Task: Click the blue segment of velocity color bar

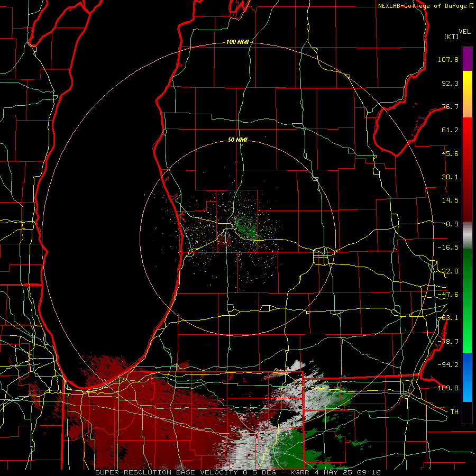Action: [467, 377]
